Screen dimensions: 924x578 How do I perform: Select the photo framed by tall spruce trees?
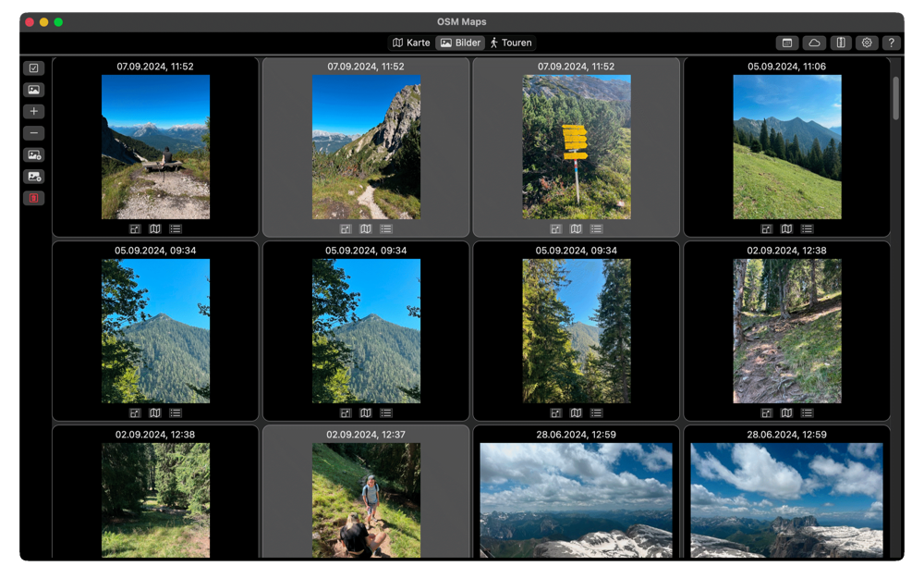click(577, 331)
